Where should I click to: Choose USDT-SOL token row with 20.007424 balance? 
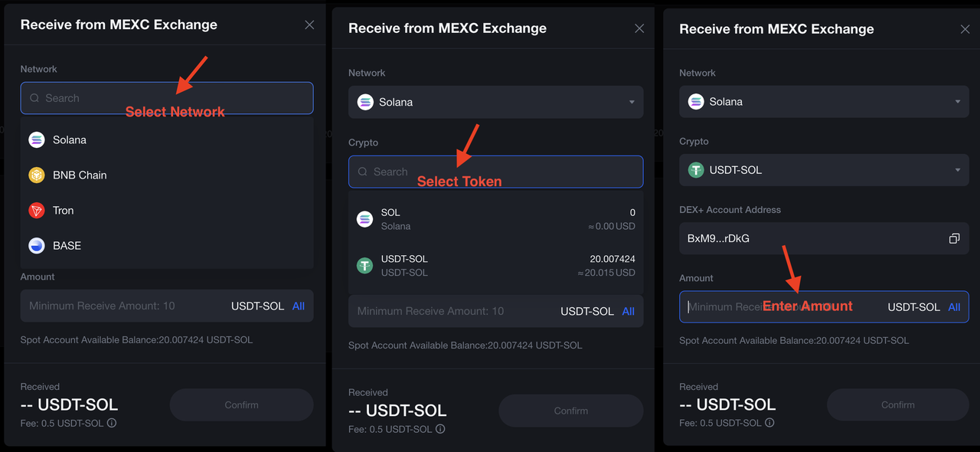point(495,266)
